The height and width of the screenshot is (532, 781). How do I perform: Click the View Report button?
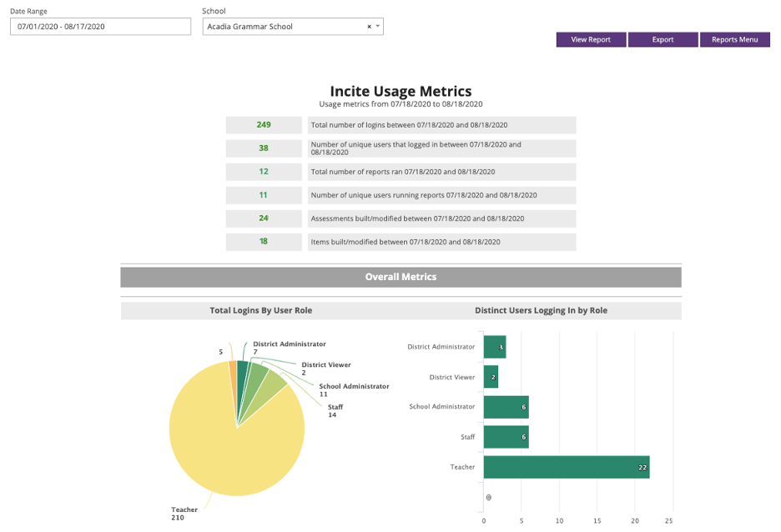pyautogui.click(x=591, y=40)
